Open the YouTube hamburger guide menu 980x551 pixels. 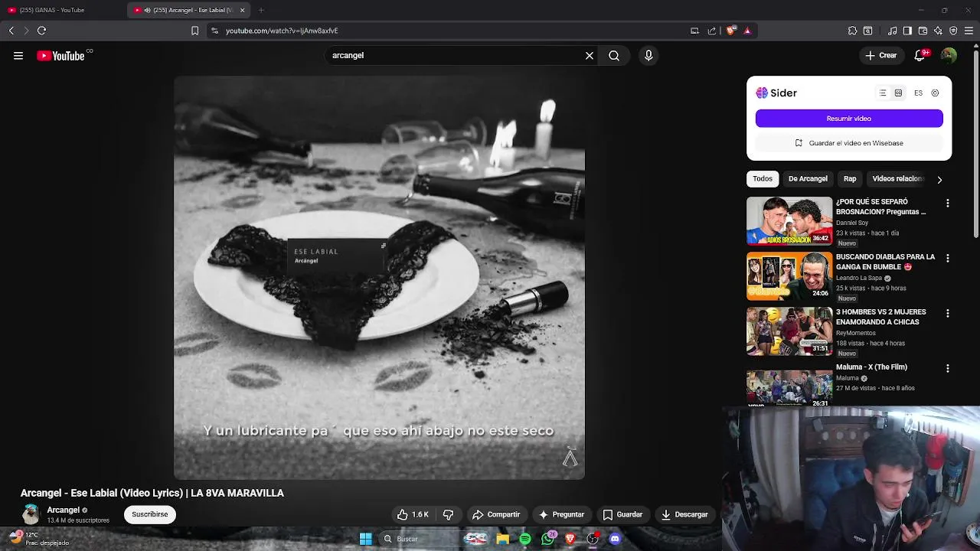18,56
